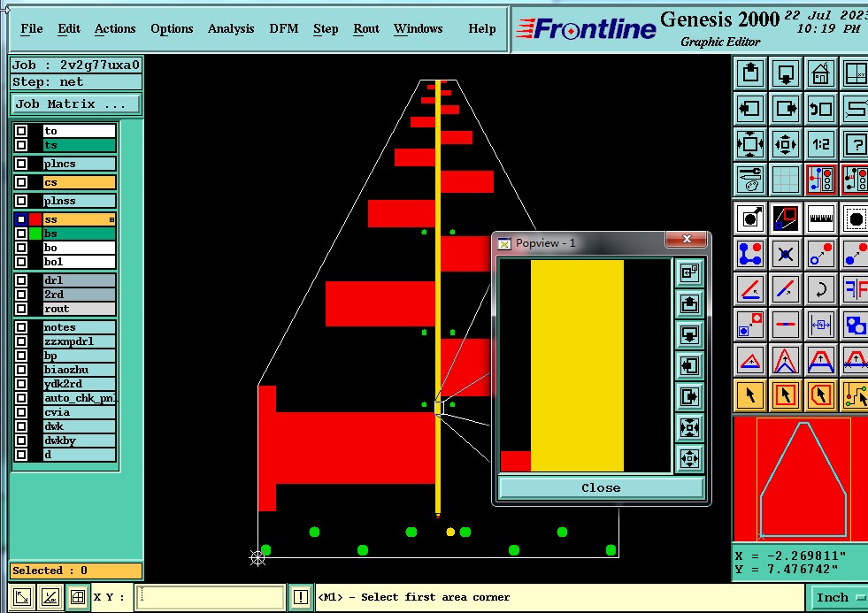Return to the previous view icon

[x=820, y=109]
